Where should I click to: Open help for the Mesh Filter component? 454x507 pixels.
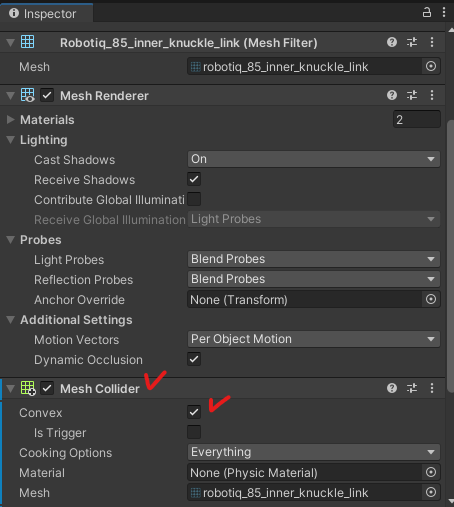tap(392, 42)
